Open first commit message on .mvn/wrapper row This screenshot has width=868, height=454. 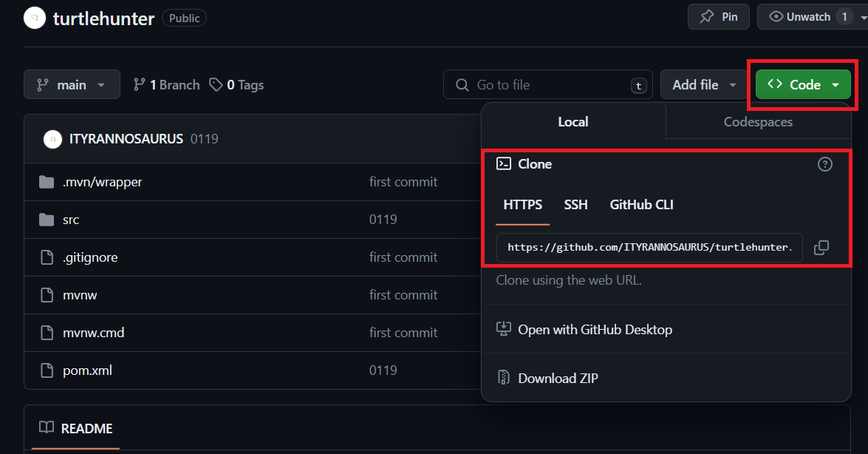point(403,182)
